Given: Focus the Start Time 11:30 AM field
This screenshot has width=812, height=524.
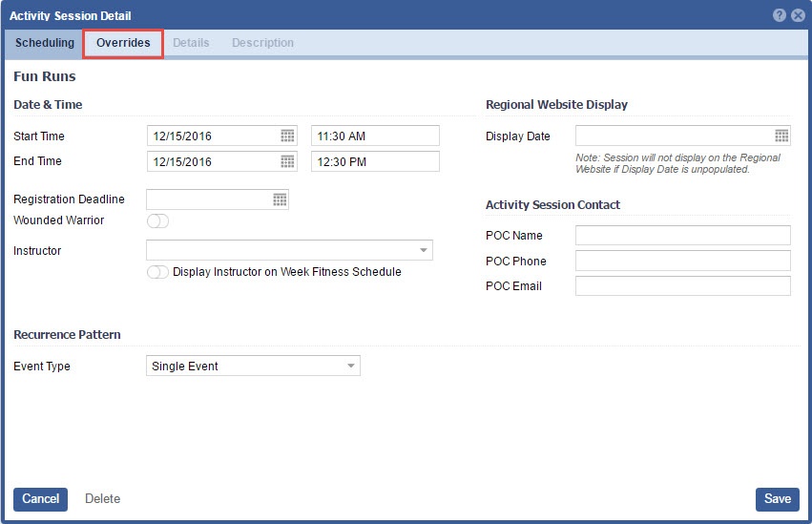Looking at the screenshot, I should click(375, 136).
